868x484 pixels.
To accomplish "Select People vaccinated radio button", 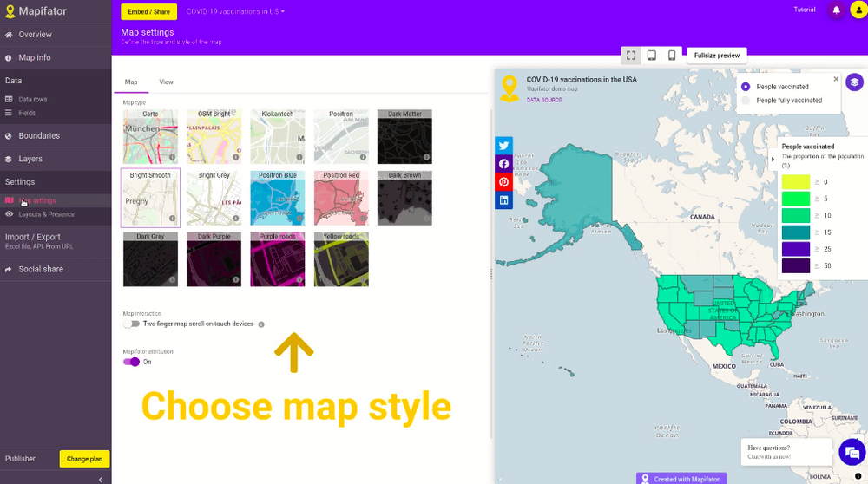I will 746,87.
